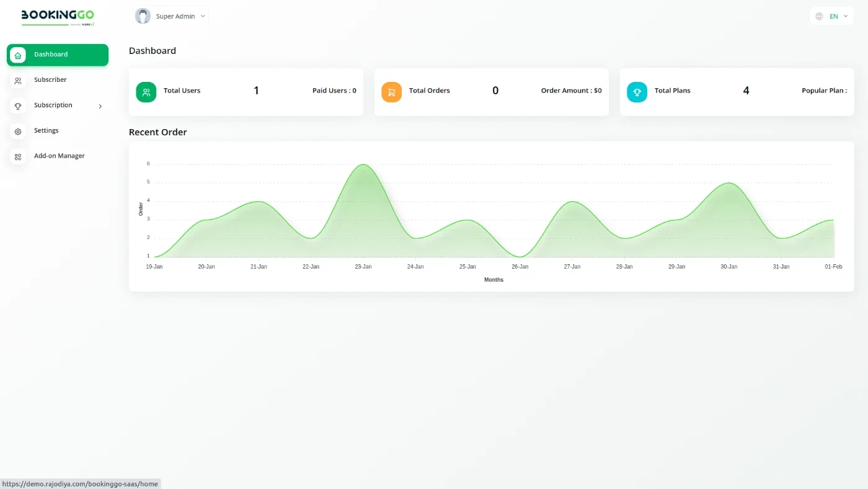Open the Dashboard menu item

[58, 55]
